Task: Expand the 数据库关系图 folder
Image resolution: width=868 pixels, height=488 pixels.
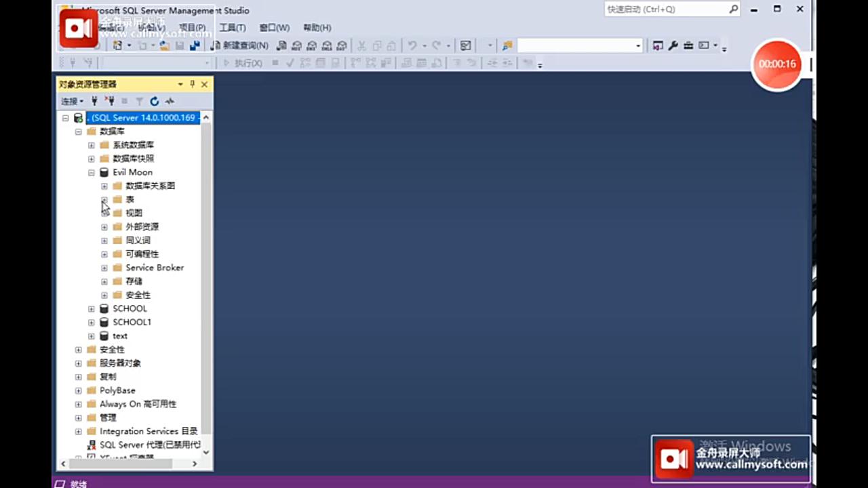Action: click(x=104, y=186)
